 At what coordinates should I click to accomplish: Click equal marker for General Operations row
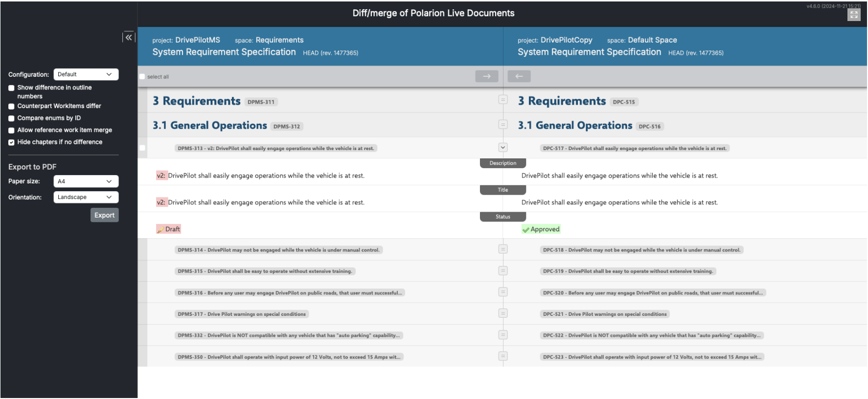(x=503, y=124)
